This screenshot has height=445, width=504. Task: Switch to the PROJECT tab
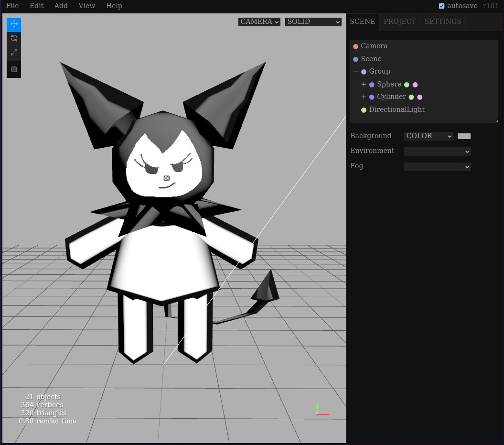399,22
